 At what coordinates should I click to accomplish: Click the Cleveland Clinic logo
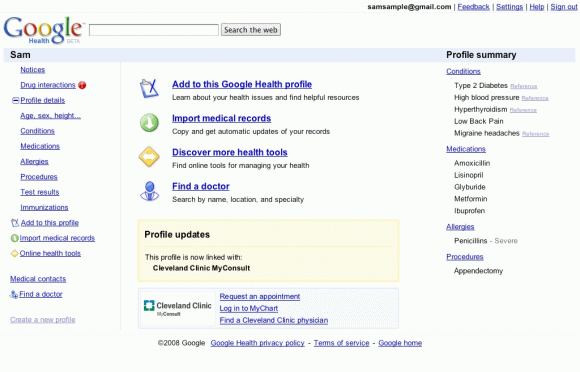(x=177, y=308)
